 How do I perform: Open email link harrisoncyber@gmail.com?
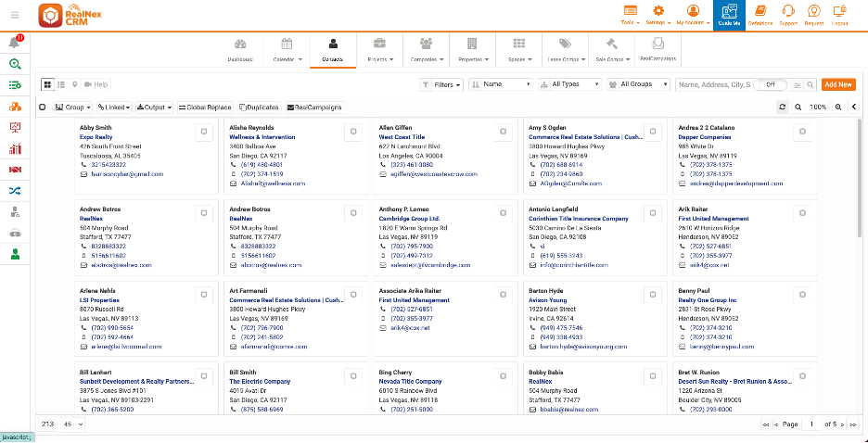[x=127, y=174]
